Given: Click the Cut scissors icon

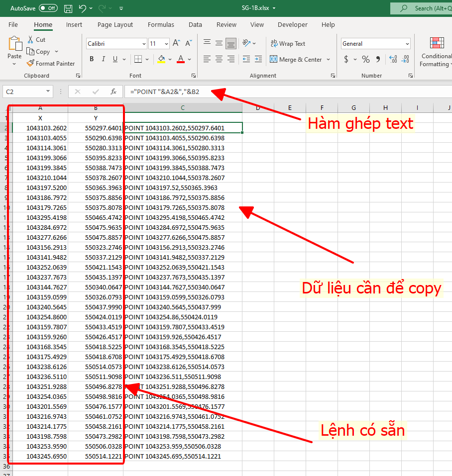Looking at the screenshot, I should pyautogui.click(x=30, y=39).
